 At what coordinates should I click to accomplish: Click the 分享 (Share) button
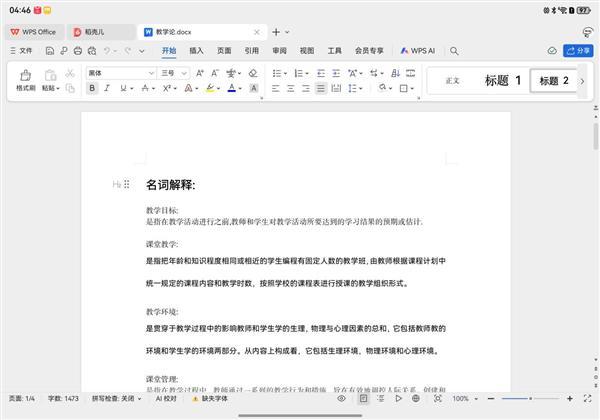coord(579,50)
